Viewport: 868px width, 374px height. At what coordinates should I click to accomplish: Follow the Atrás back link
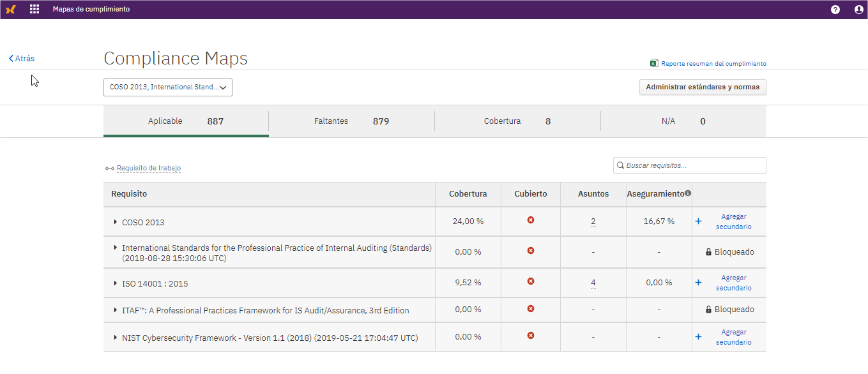tap(21, 58)
